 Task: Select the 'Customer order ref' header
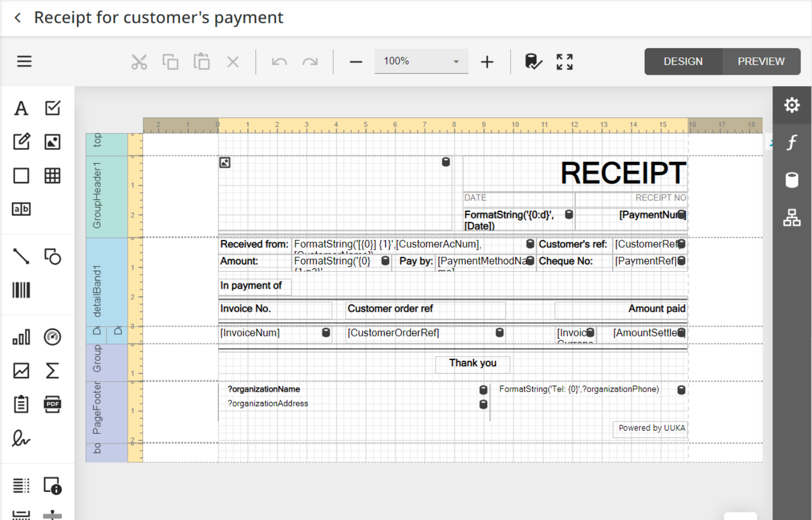[x=425, y=310]
